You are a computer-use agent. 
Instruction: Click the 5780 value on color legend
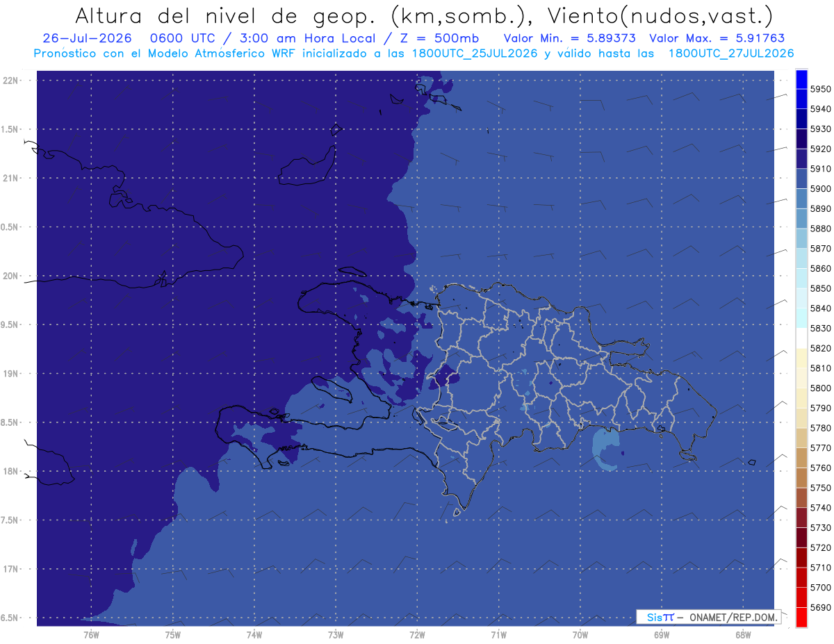[821, 428]
